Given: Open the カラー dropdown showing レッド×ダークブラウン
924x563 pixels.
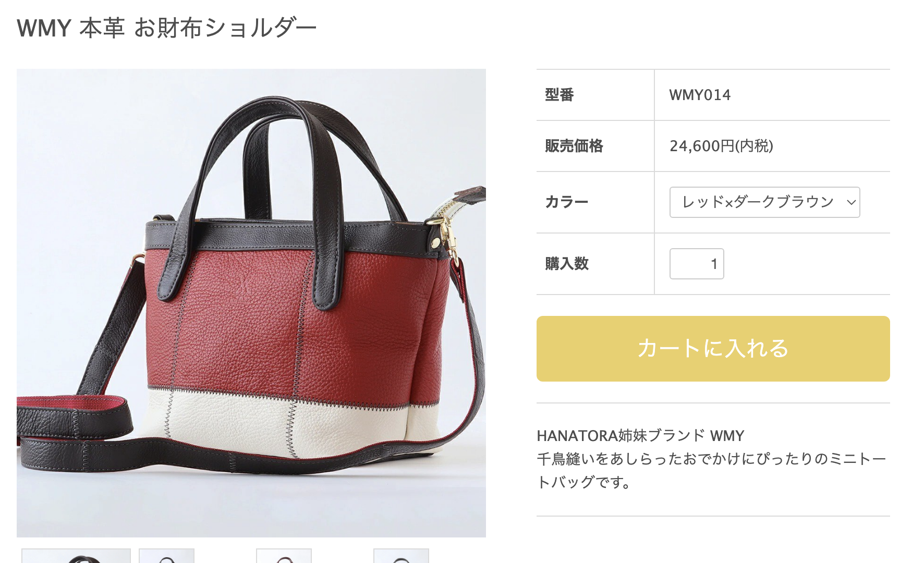Looking at the screenshot, I should pos(764,202).
